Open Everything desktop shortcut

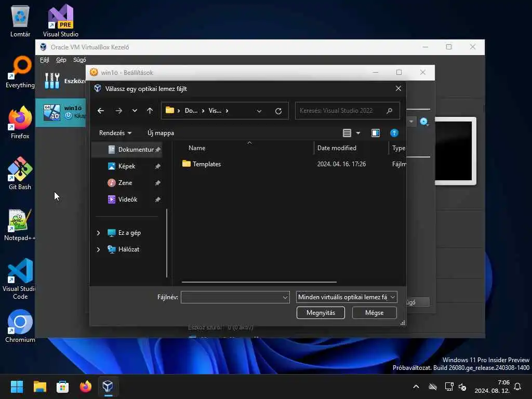pos(20,72)
